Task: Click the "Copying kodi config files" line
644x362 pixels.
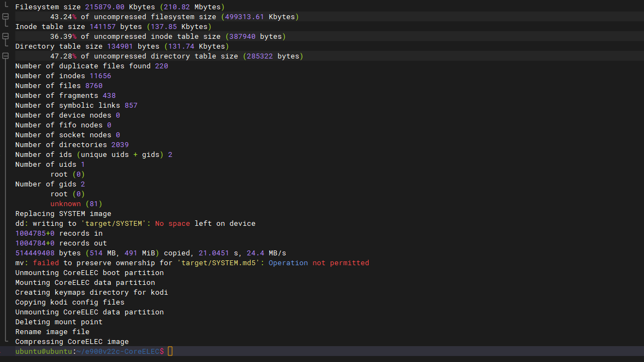Action: [69, 302]
